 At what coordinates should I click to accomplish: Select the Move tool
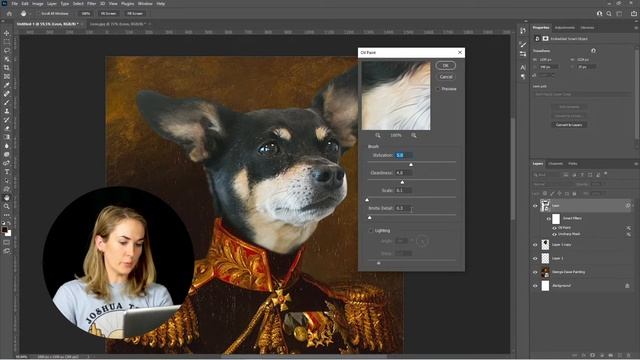tap(7, 33)
